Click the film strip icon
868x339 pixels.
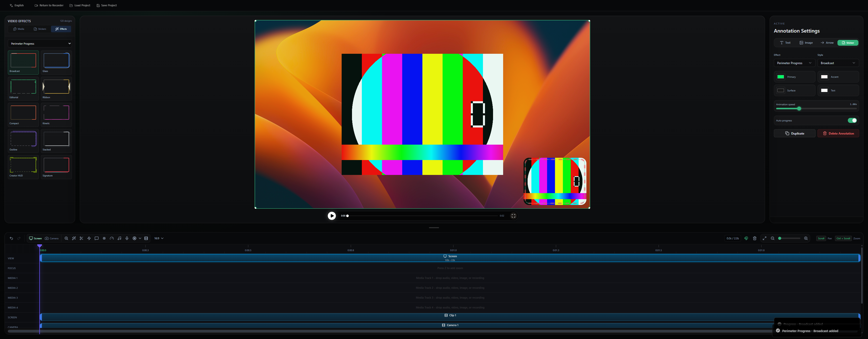[146, 238]
